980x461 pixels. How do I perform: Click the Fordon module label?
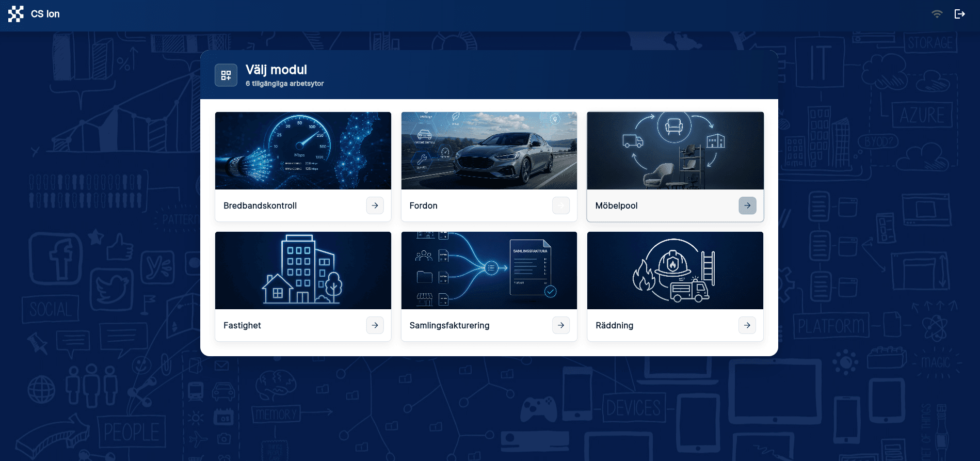[424, 205]
